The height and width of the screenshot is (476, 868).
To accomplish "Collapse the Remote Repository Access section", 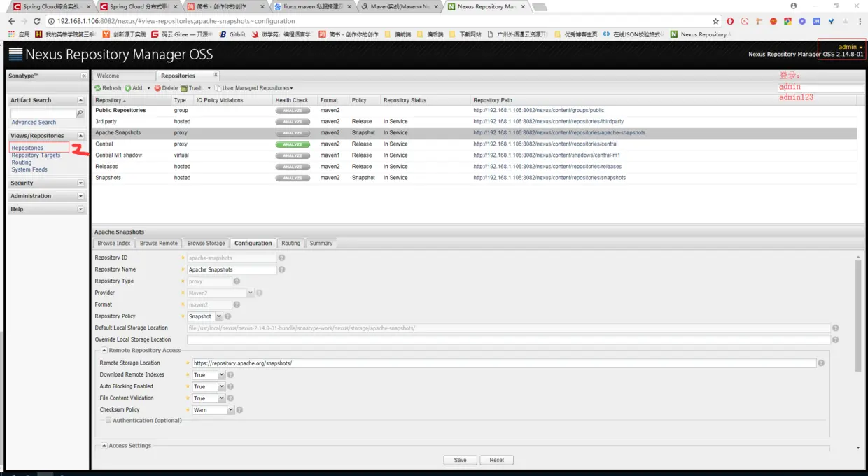I will click(104, 350).
